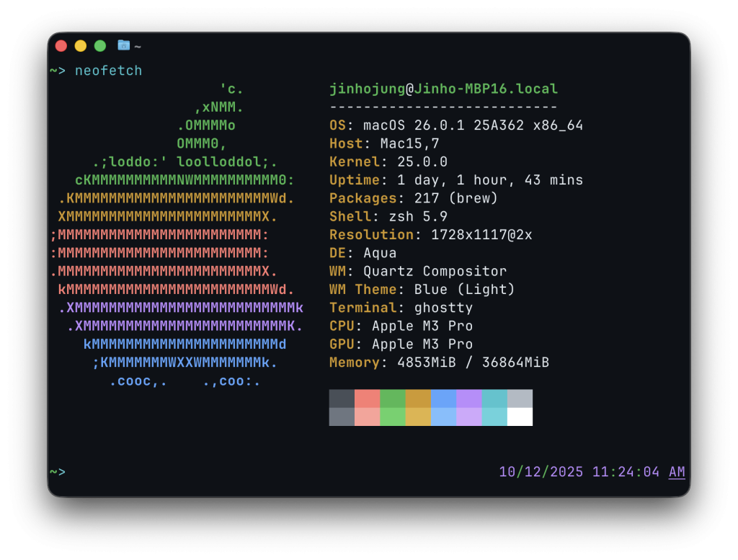Minimize the window using yellow button
The height and width of the screenshot is (560, 738).
pos(81,46)
